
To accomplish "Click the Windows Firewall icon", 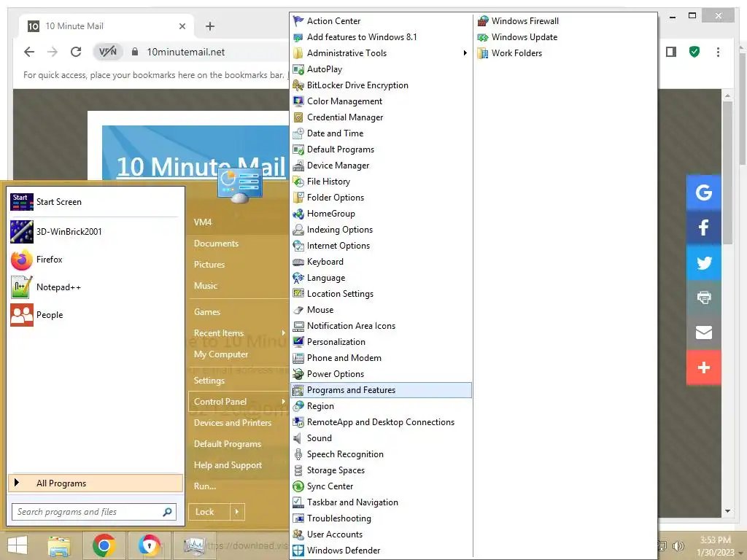I will tap(483, 21).
